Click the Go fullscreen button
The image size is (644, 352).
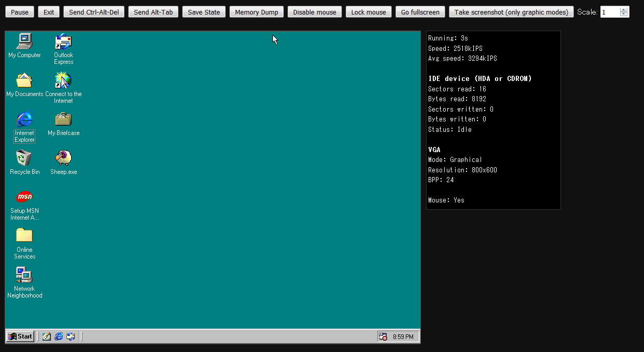(x=420, y=12)
